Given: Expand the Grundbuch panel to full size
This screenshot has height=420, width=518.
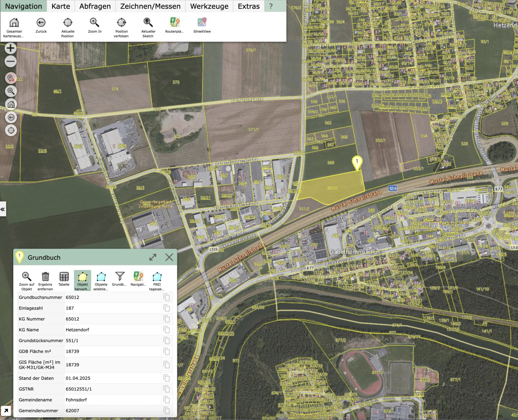Looking at the screenshot, I should pyautogui.click(x=153, y=257).
